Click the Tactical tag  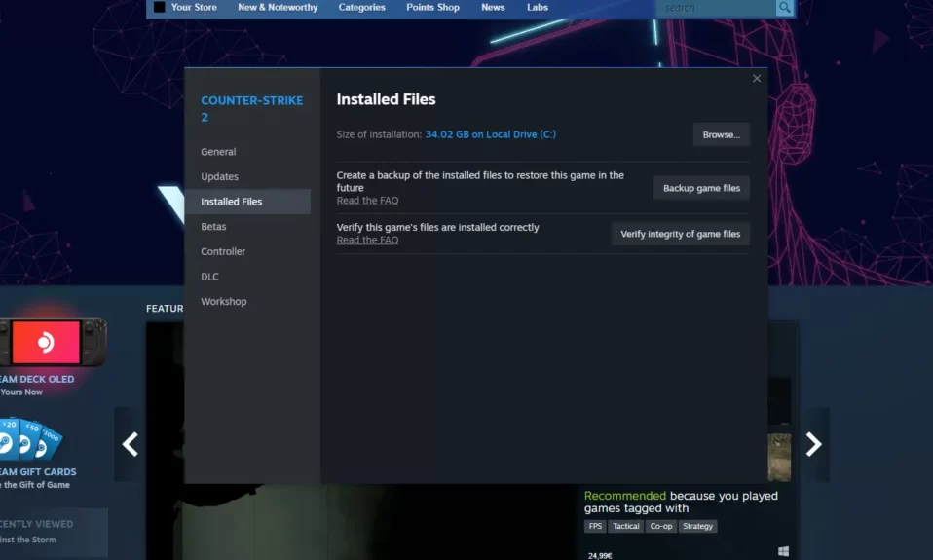625,526
